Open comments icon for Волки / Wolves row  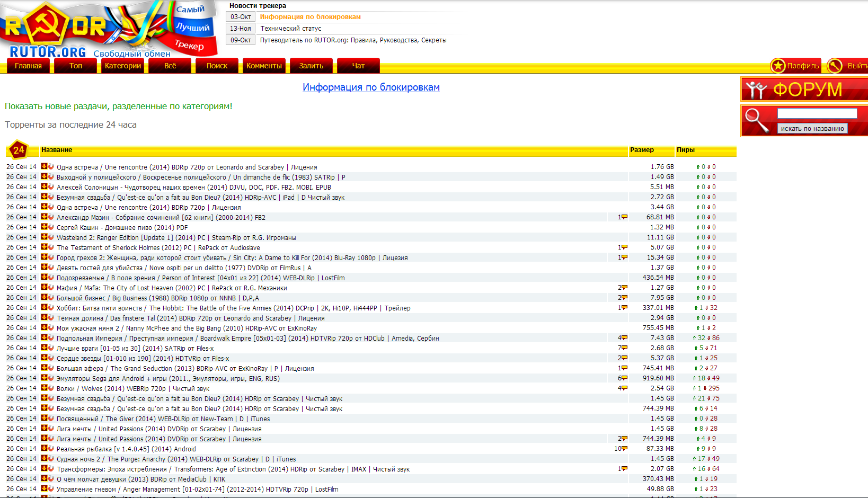coord(624,388)
